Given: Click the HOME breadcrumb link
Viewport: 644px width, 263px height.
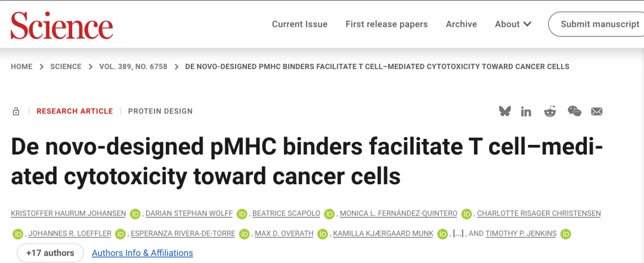Looking at the screenshot, I should (21, 67).
